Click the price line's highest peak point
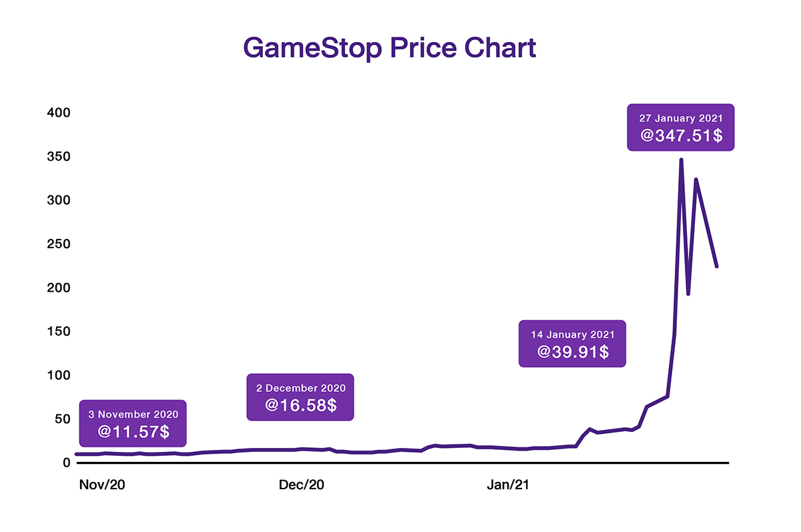 [x=681, y=160]
